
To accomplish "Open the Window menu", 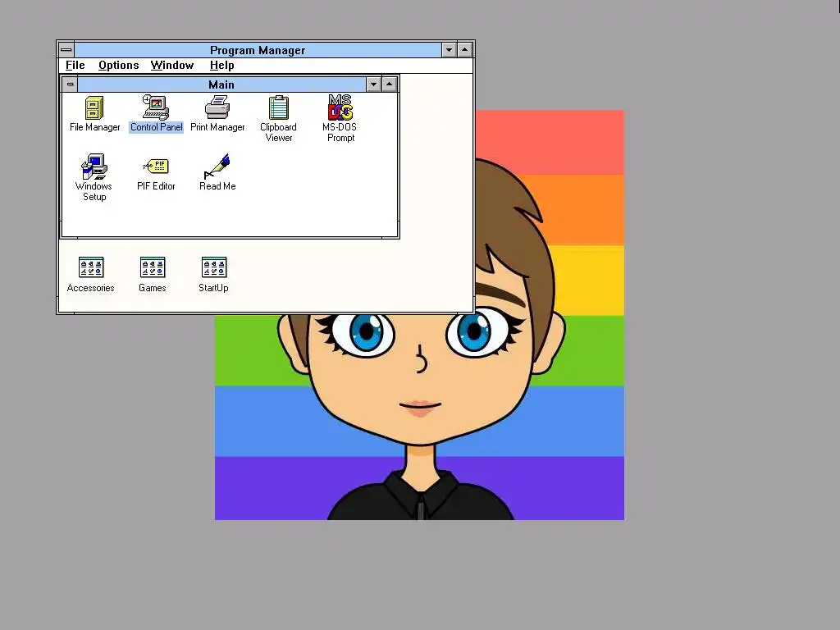I will click(x=172, y=66).
